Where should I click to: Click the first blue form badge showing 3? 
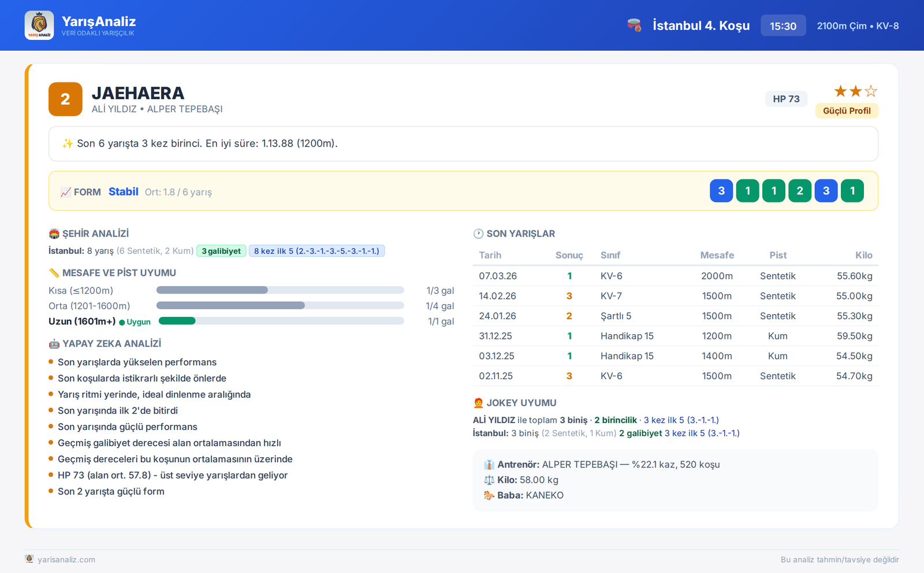pos(721,191)
